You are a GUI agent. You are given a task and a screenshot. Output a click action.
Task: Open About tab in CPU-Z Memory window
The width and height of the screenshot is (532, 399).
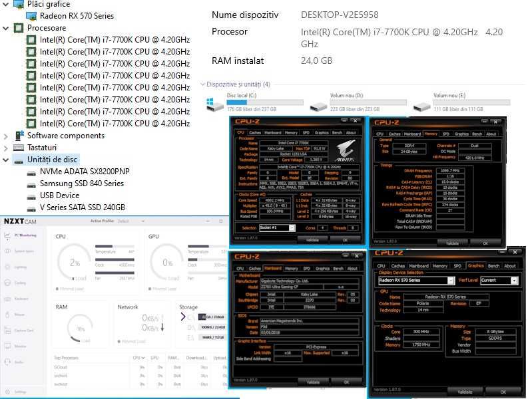(x=491, y=134)
